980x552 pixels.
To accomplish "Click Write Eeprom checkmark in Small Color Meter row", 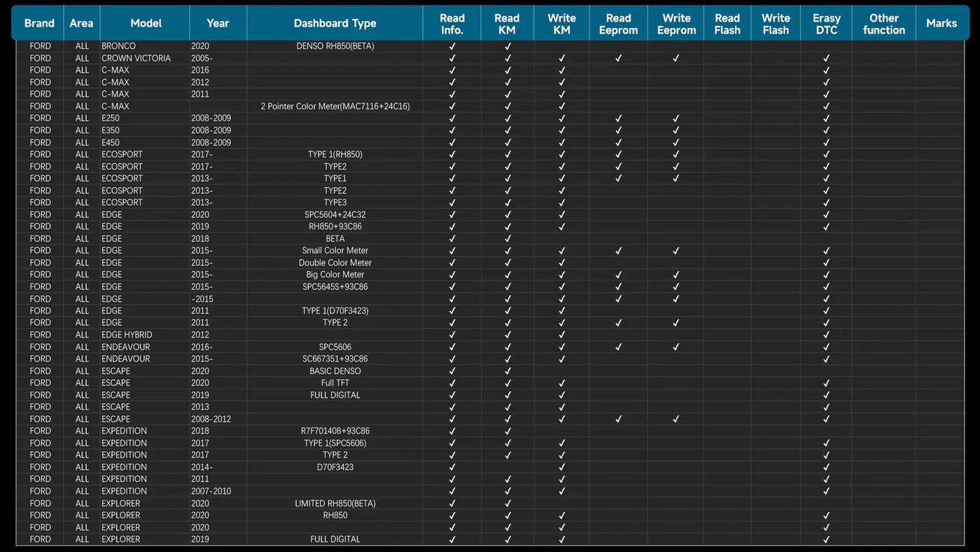I will pos(675,251).
